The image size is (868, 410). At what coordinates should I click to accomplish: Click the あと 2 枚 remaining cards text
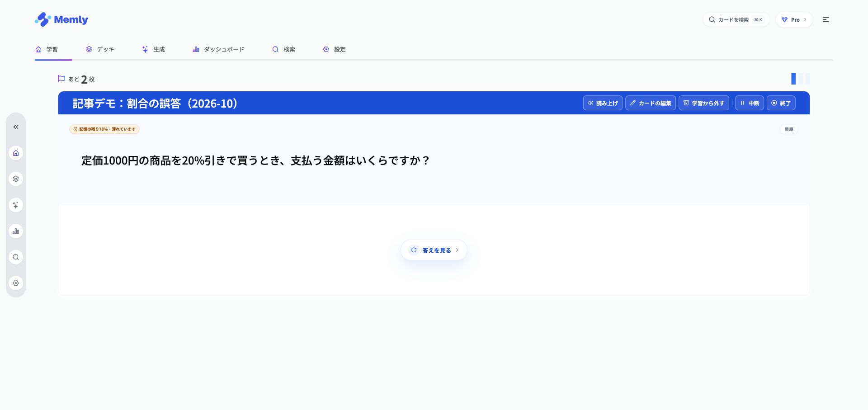[81, 79]
